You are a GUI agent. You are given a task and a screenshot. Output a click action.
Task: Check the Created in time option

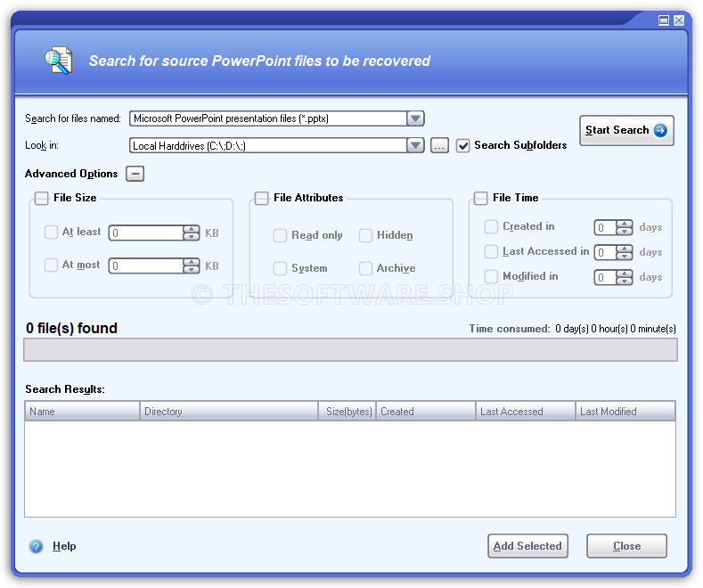(491, 227)
